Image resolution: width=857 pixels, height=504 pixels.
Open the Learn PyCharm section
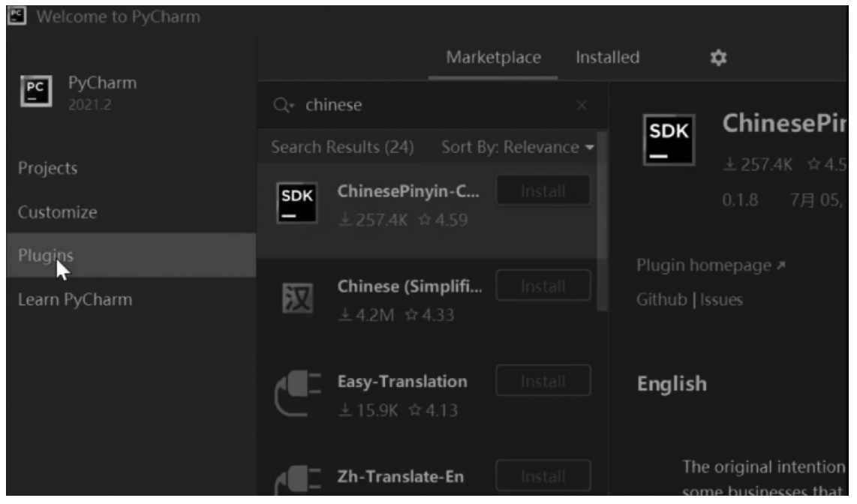point(131,299)
